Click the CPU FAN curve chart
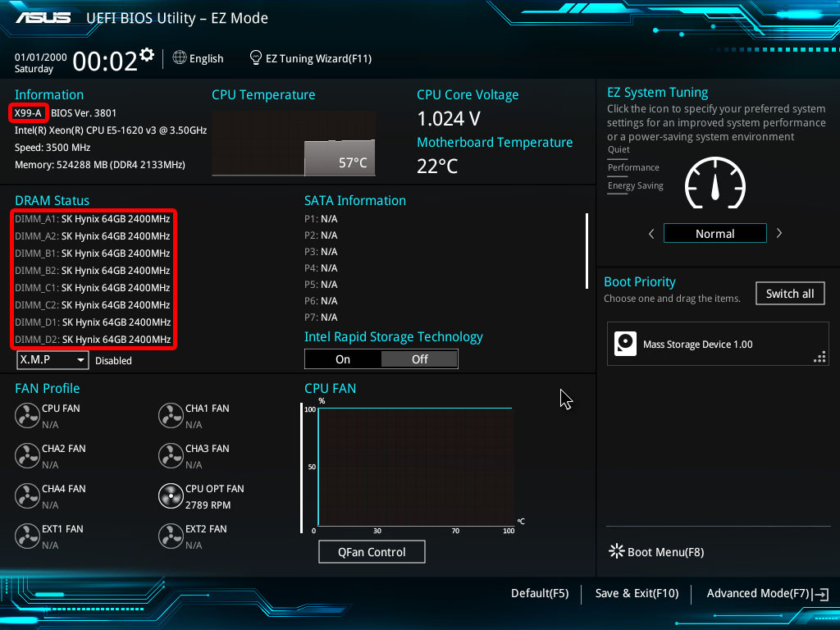Viewport: 840px width, 630px height. pyautogui.click(x=415, y=467)
